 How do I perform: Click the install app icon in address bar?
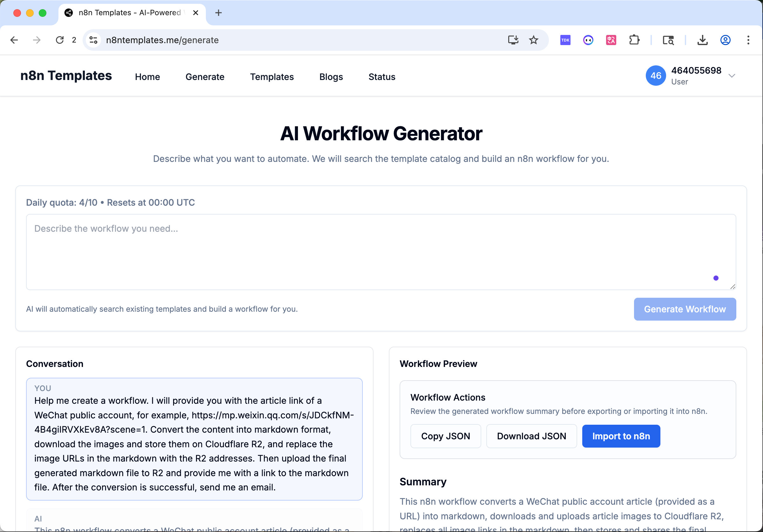[x=513, y=40]
